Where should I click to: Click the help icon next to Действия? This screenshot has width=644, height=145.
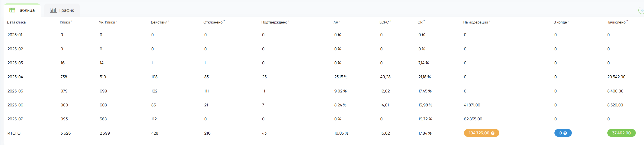pyautogui.click(x=169, y=21)
